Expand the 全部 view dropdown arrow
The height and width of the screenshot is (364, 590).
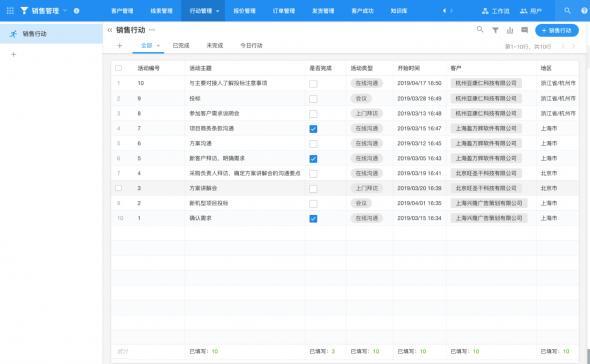pyautogui.click(x=158, y=46)
